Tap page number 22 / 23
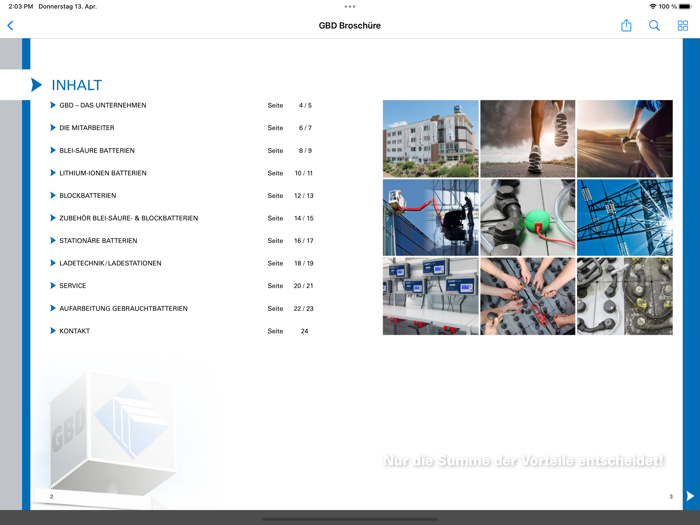The image size is (700, 525). pyautogui.click(x=304, y=308)
